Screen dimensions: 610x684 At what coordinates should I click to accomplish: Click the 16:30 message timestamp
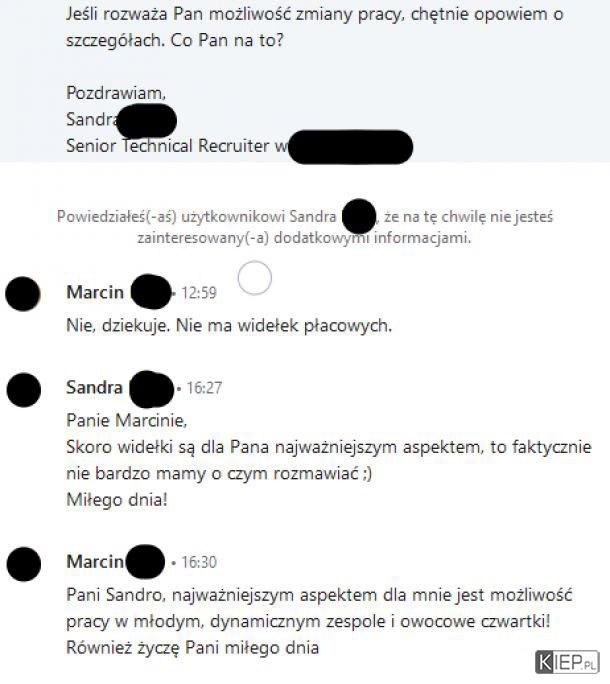point(199,562)
